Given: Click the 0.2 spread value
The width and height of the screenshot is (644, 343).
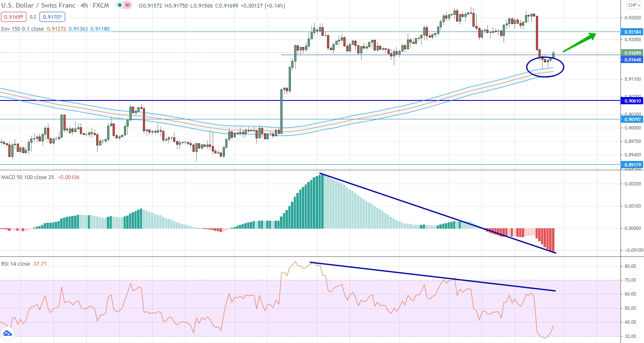Looking at the screenshot, I should click(33, 17).
